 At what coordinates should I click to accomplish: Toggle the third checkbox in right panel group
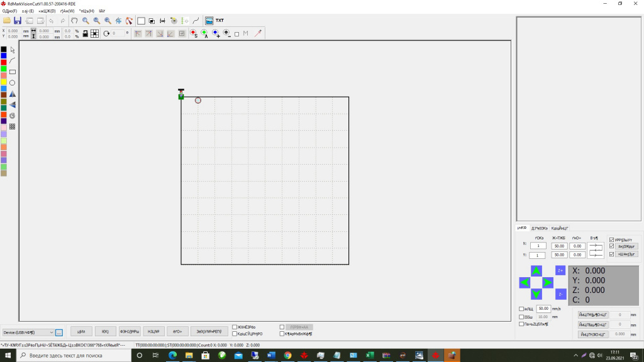611,255
